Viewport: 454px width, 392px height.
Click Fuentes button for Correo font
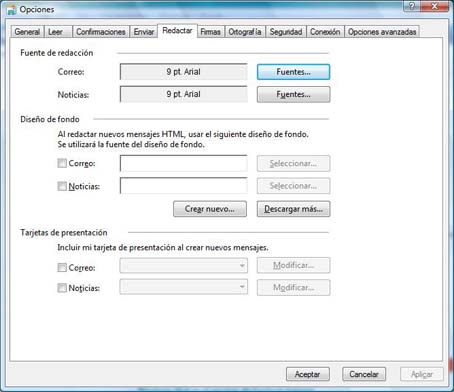[293, 72]
